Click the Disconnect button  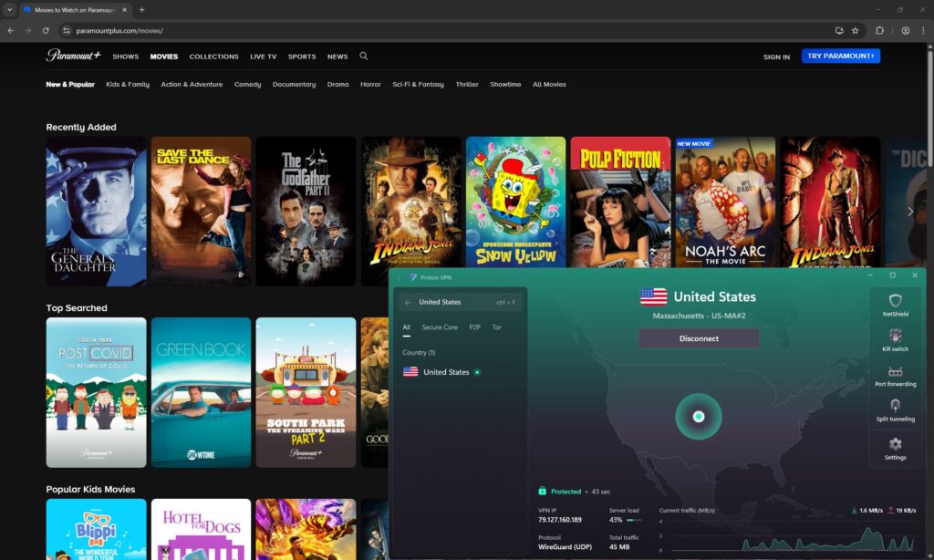pos(699,338)
